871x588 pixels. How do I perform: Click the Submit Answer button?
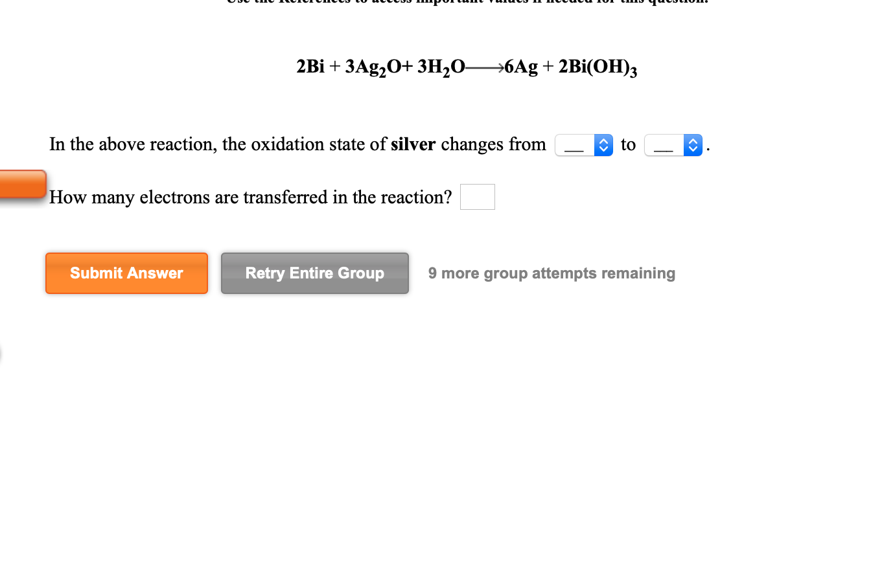point(126,273)
